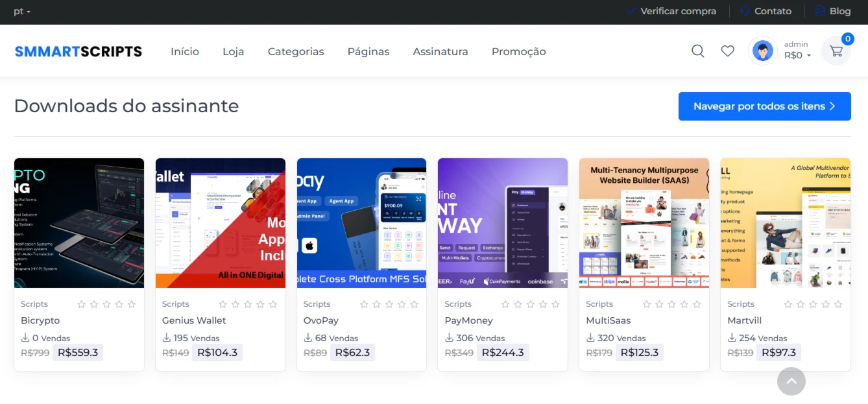The image size is (868, 404).
Task: Click the R$104.3 price
Action: (x=217, y=353)
